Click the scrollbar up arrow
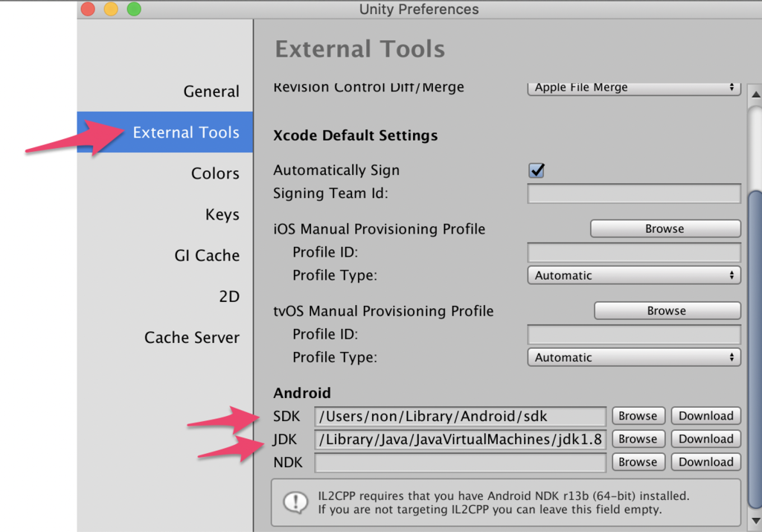This screenshot has width=762, height=532. click(755, 94)
